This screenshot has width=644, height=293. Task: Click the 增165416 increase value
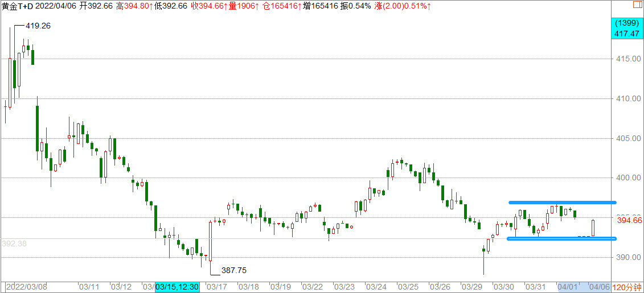[x=321, y=6]
